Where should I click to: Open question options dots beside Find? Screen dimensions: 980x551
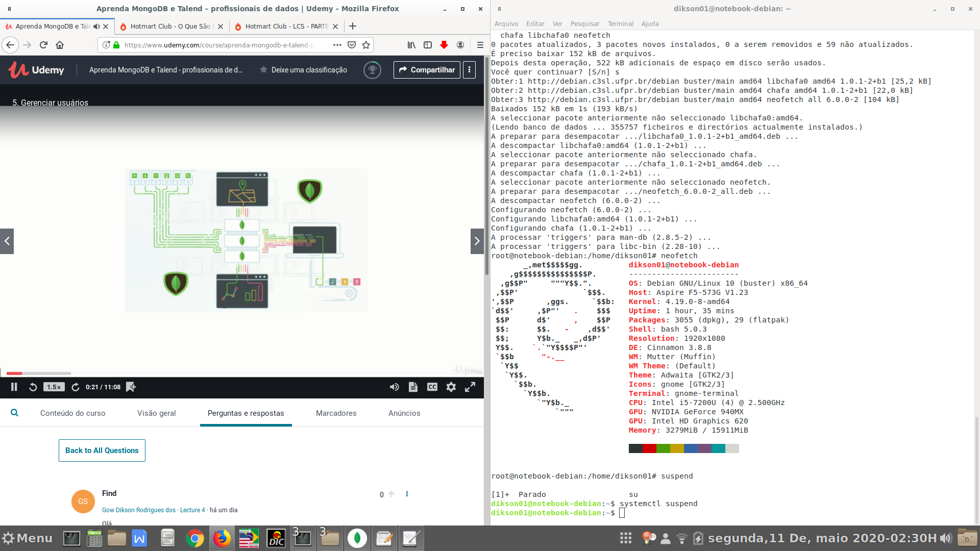pos(407,494)
